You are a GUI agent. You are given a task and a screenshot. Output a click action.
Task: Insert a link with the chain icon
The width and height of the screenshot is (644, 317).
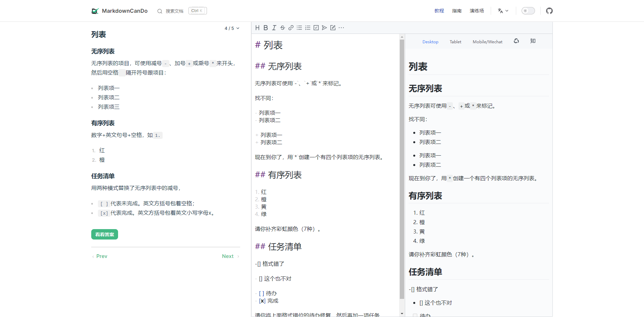[x=291, y=28]
